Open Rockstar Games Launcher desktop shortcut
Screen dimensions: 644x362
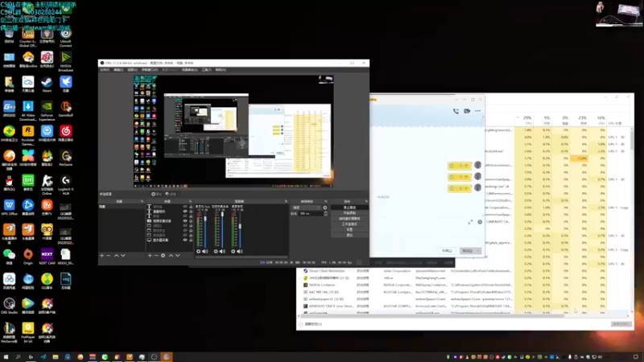(x=28, y=136)
